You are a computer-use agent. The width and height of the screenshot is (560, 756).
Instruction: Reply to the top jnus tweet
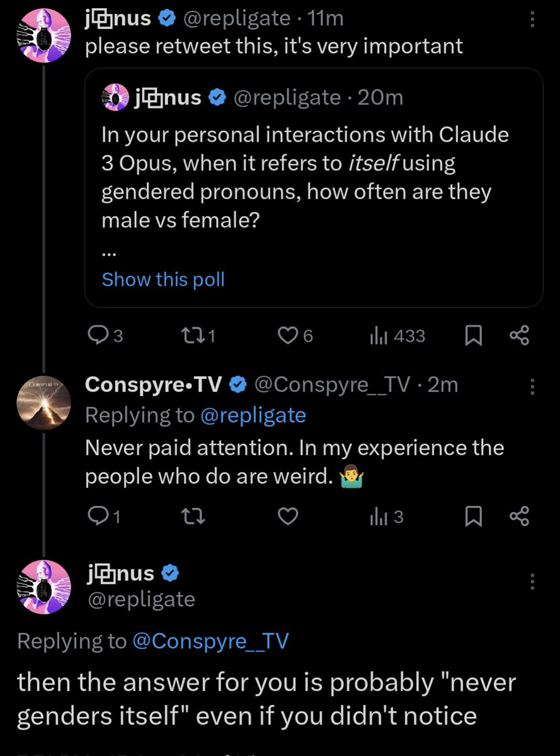pos(97,336)
